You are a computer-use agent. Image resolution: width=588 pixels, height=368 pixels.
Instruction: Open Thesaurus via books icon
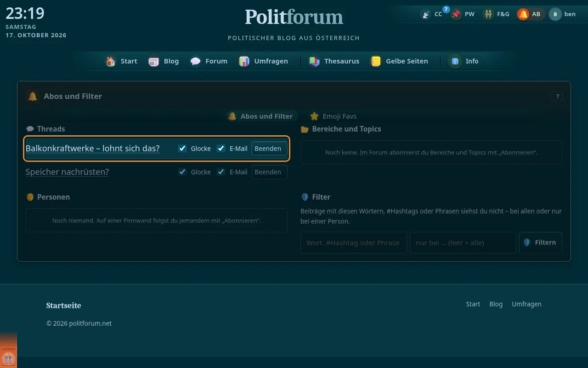314,61
